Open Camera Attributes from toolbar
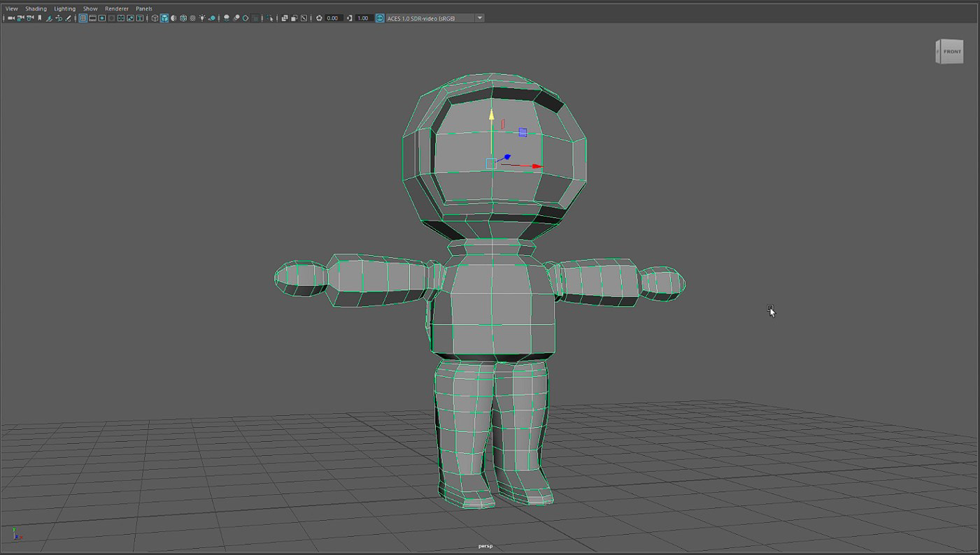Image resolution: width=980 pixels, height=555 pixels. point(30,18)
